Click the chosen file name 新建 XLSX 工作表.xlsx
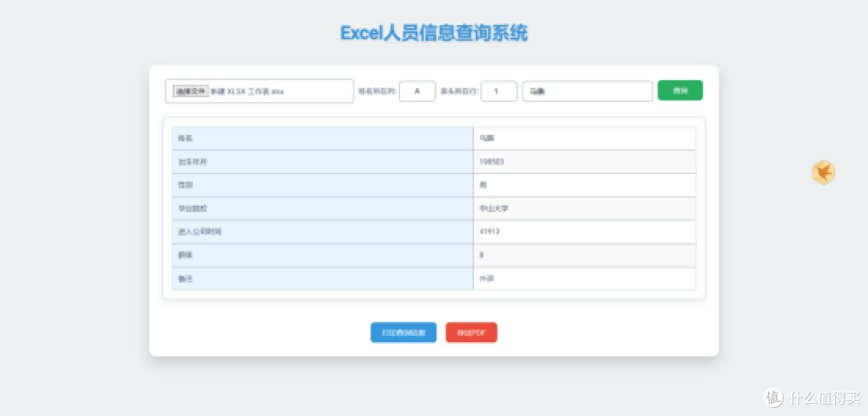868x416 pixels. point(247,92)
